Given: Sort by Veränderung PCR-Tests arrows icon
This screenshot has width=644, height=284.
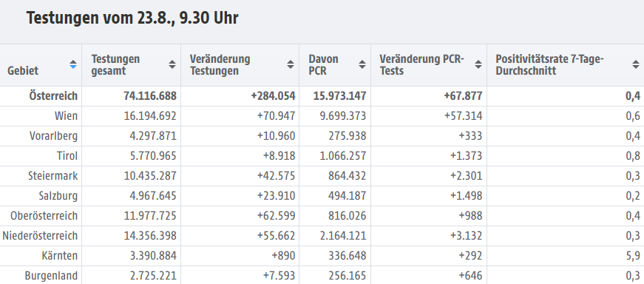Looking at the screenshot, I should click(x=478, y=64).
